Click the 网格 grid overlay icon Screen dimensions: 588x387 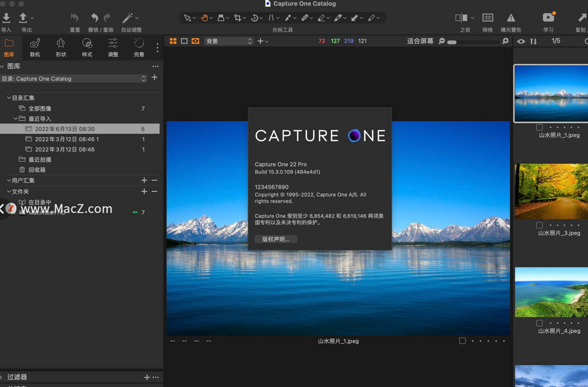[x=487, y=18]
